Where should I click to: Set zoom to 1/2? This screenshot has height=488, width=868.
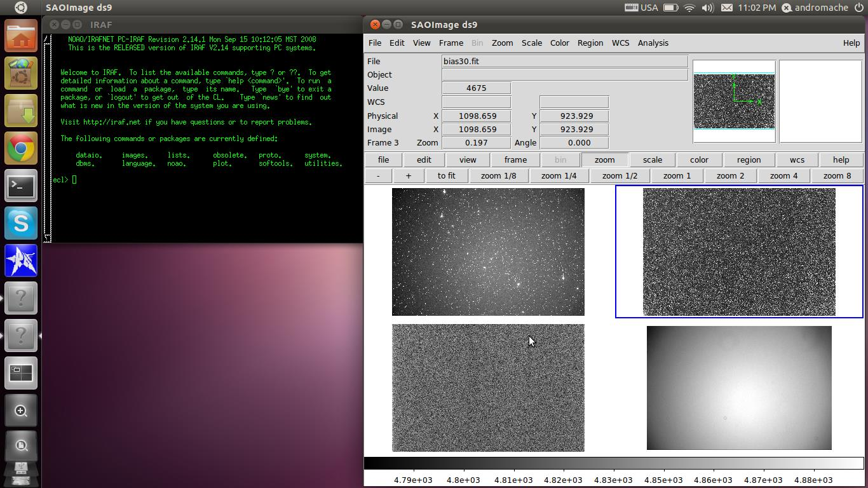[620, 175]
